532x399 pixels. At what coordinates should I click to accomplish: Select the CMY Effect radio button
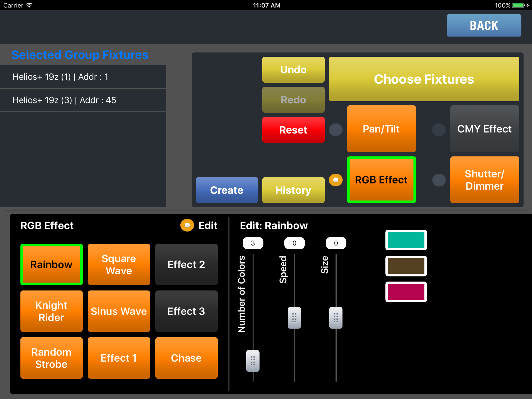439,130
